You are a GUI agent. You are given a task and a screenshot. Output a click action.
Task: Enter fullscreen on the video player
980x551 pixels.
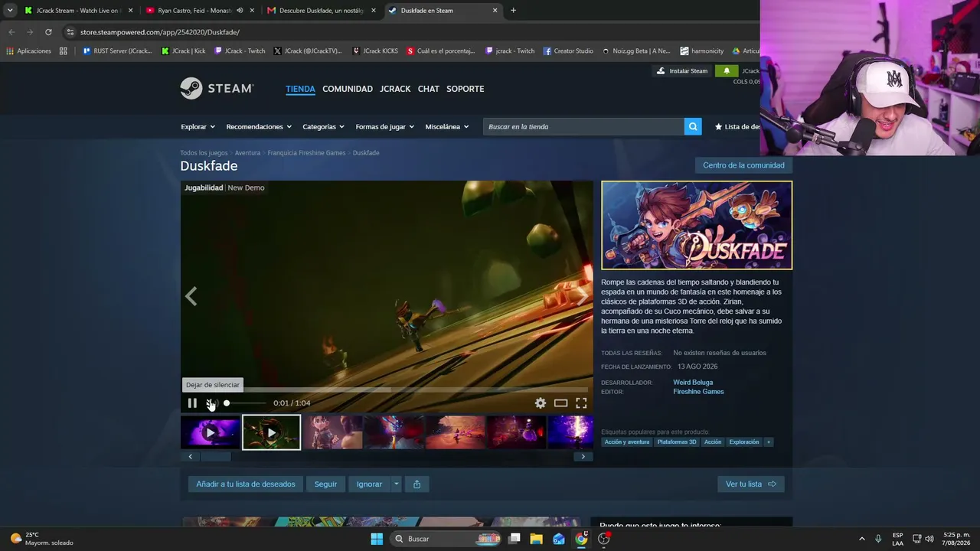[x=581, y=403]
